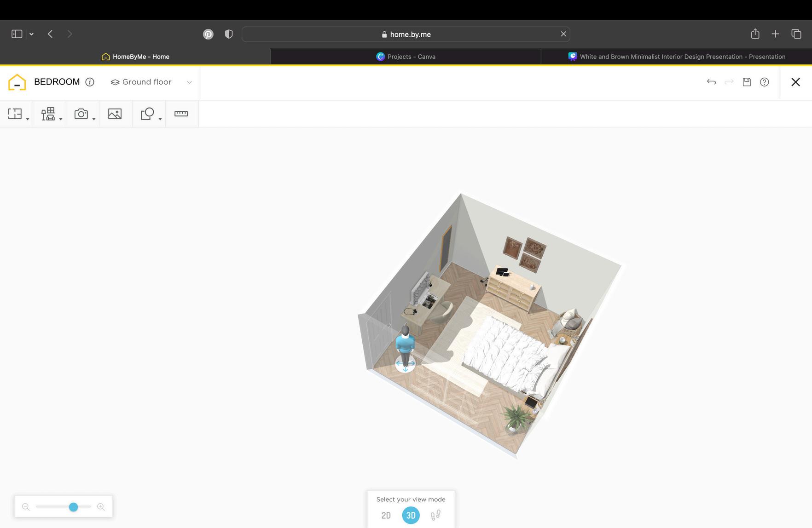The width and height of the screenshot is (812, 528).
Task: Go forward in Safari history
Action: (70, 34)
